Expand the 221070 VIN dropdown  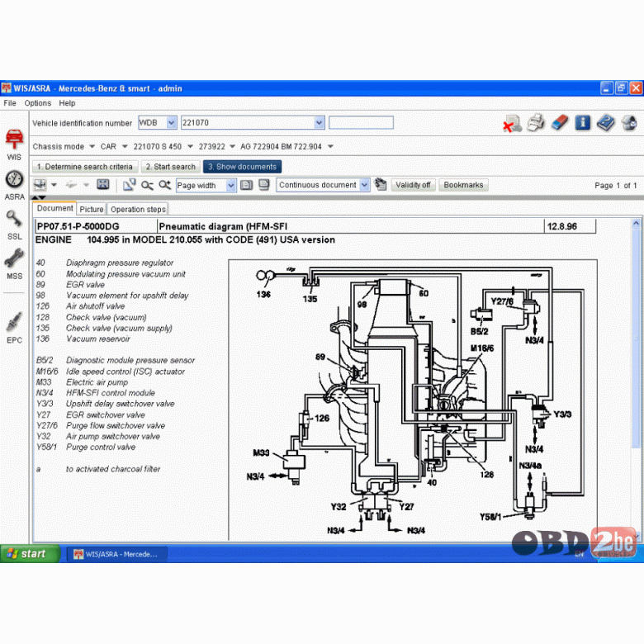tap(320, 122)
